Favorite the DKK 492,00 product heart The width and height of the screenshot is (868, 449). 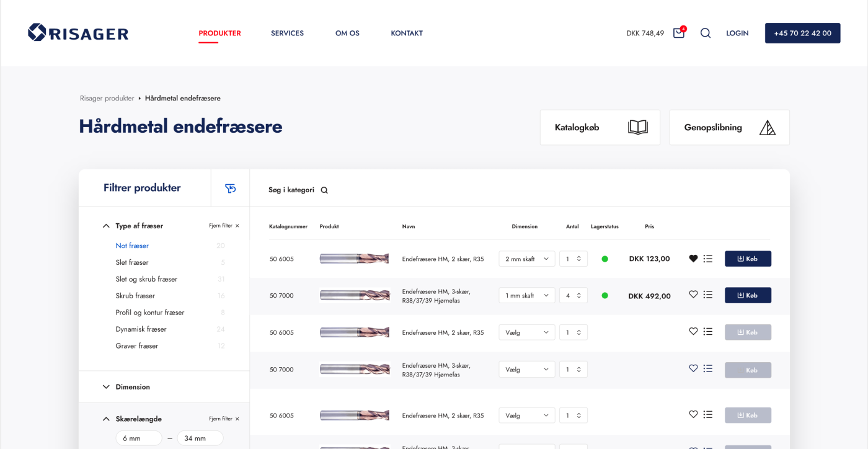[x=693, y=295]
